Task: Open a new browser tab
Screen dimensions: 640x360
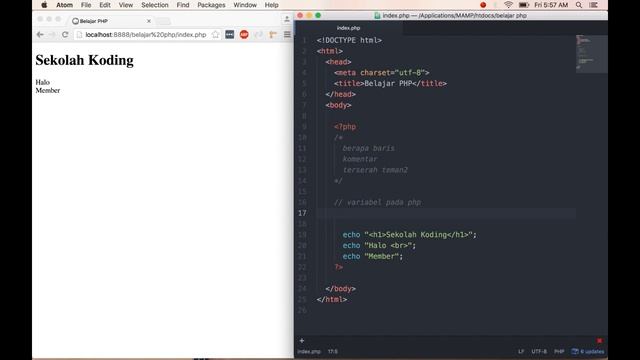Action: tap(163, 21)
